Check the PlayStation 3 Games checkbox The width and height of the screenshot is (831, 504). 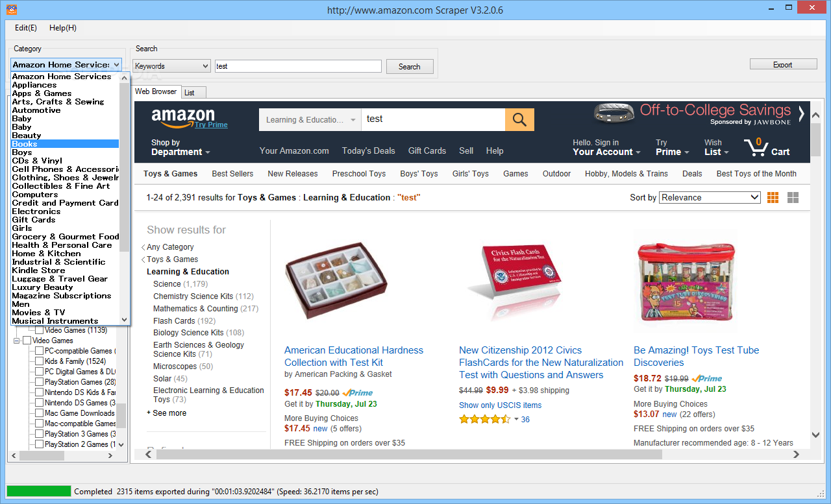[40, 434]
